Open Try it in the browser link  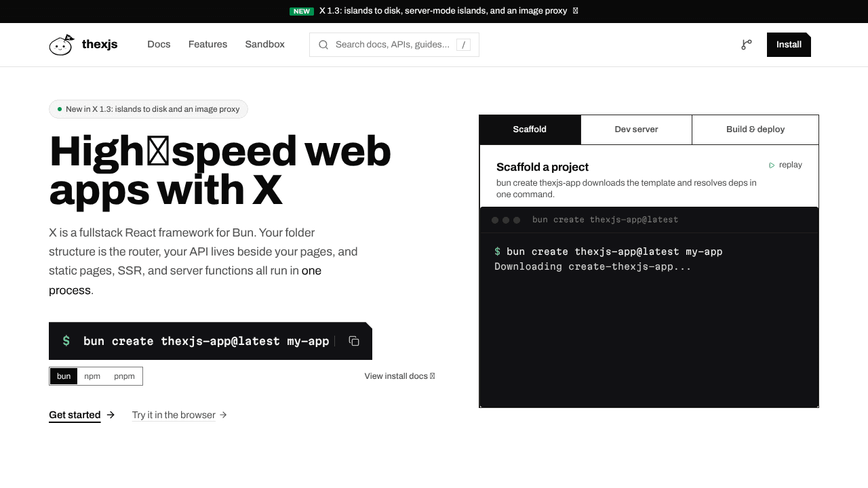(174, 415)
